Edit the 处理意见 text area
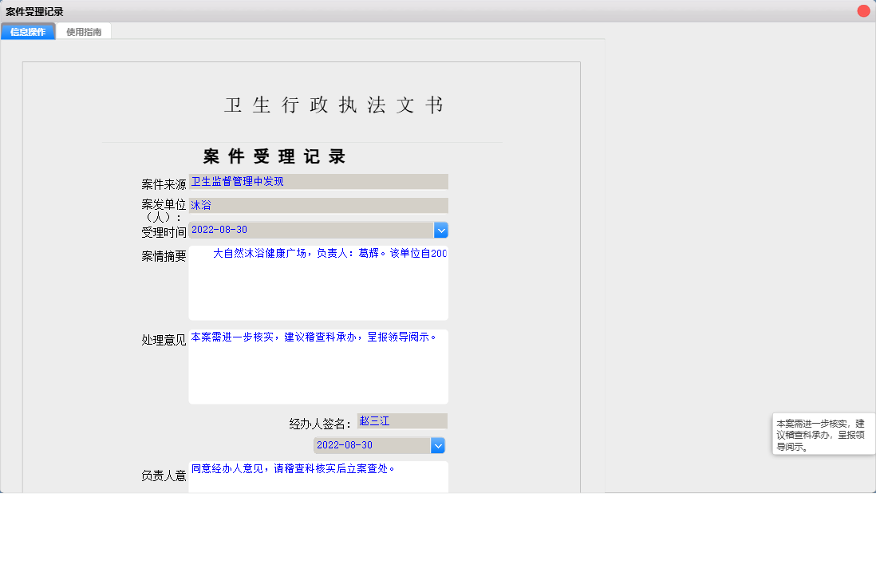 318,367
